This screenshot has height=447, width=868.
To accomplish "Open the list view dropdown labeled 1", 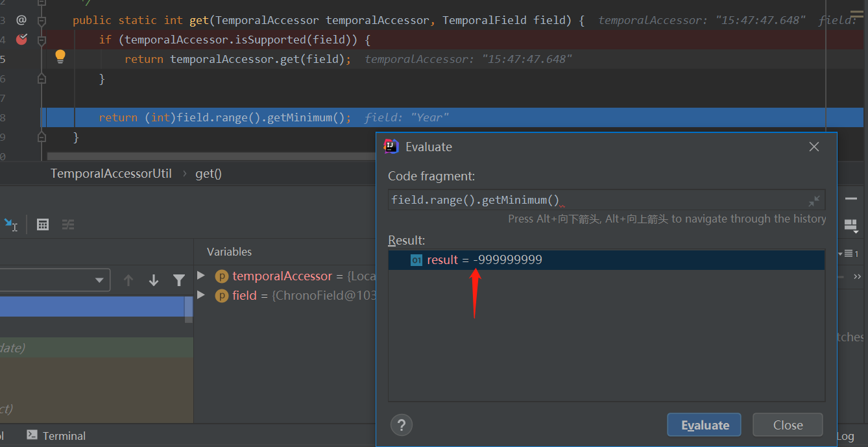I will [x=849, y=254].
